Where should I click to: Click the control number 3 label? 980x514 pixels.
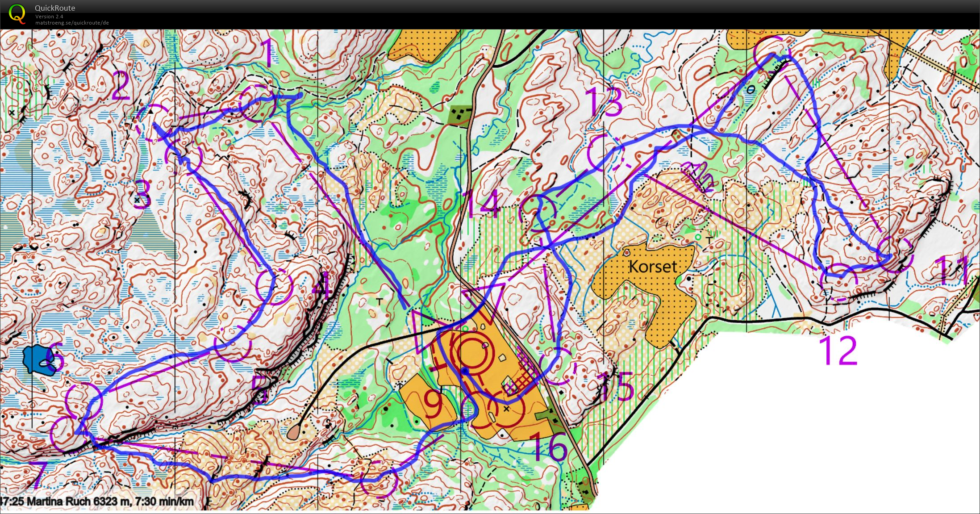click(x=142, y=194)
